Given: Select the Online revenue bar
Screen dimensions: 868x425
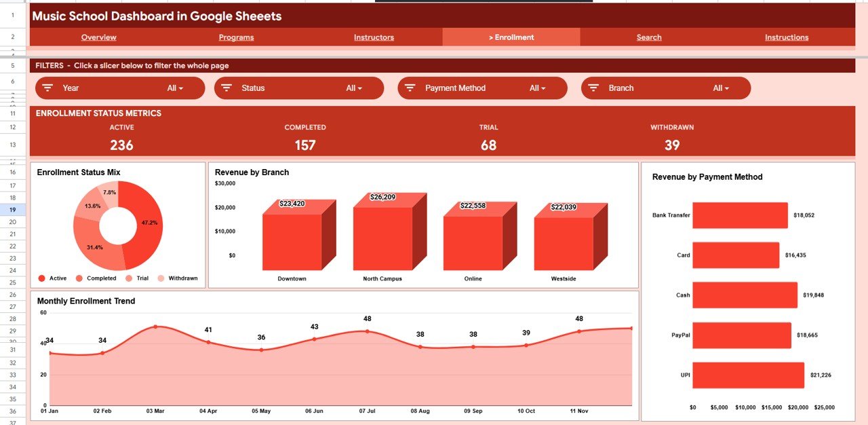Looking at the screenshot, I should tap(473, 243).
